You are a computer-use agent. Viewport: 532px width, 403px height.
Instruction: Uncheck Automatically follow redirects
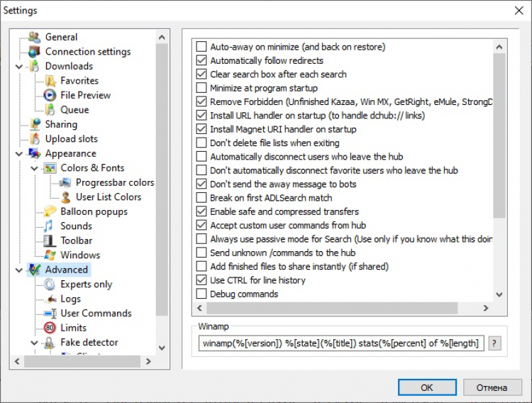201,61
